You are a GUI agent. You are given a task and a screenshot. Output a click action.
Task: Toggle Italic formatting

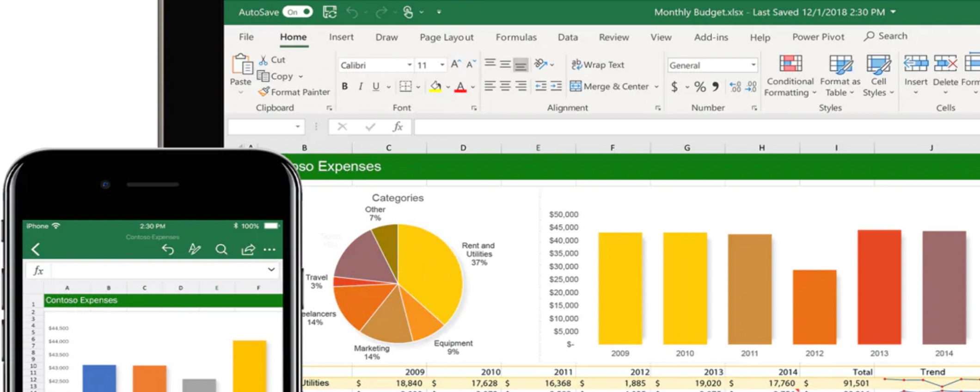point(361,86)
